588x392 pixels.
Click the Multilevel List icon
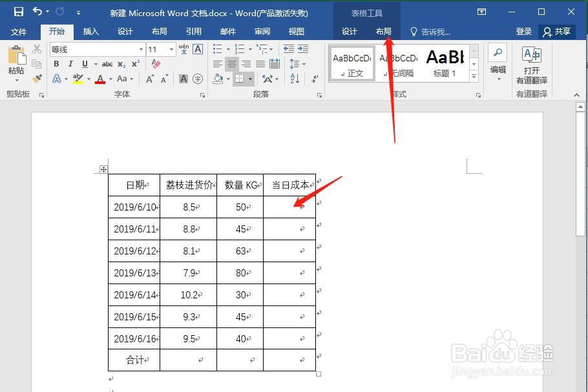point(262,49)
